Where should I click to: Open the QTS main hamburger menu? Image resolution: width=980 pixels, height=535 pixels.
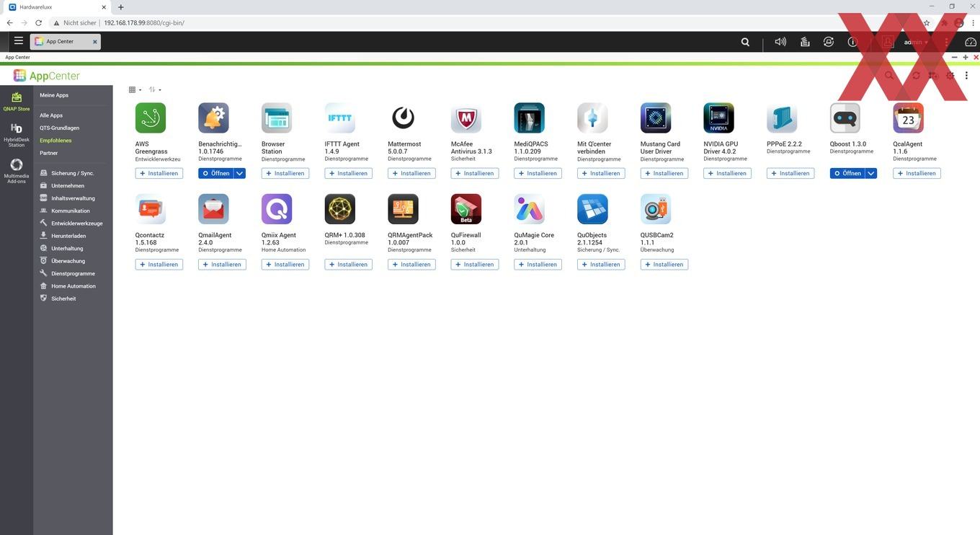(18, 41)
